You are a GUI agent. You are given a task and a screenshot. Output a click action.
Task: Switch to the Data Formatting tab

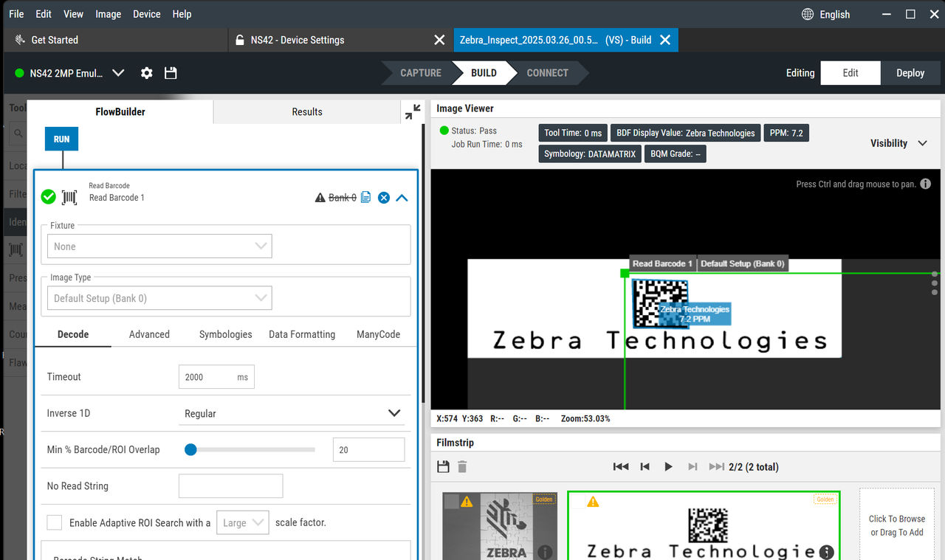(302, 334)
